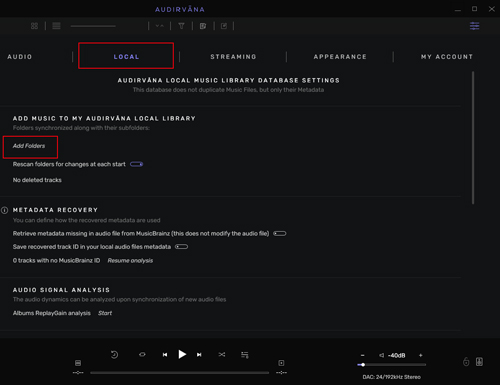Click the zoom slider in top toolbar
500x385 pixels.
point(93,26)
